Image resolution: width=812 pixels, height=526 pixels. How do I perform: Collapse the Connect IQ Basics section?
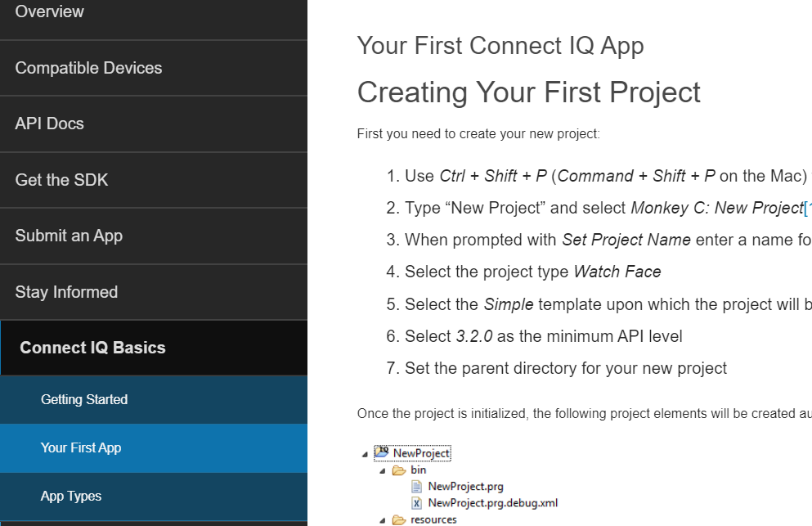tap(92, 348)
